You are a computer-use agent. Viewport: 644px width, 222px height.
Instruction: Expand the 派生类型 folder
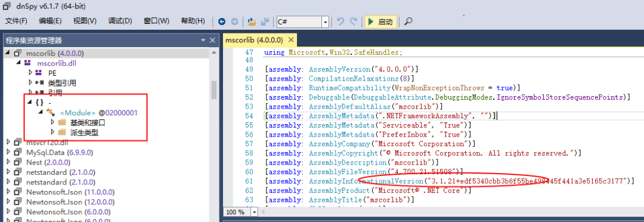[x=52, y=132]
